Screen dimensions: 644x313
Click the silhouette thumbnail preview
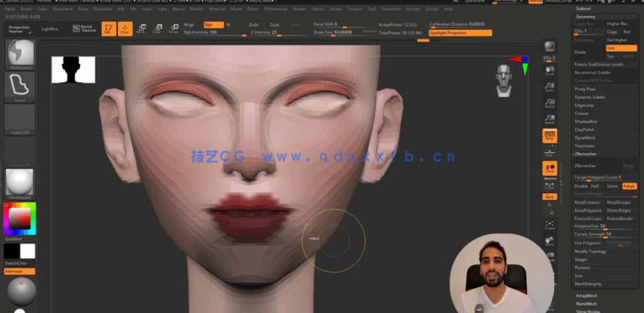point(73,70)
